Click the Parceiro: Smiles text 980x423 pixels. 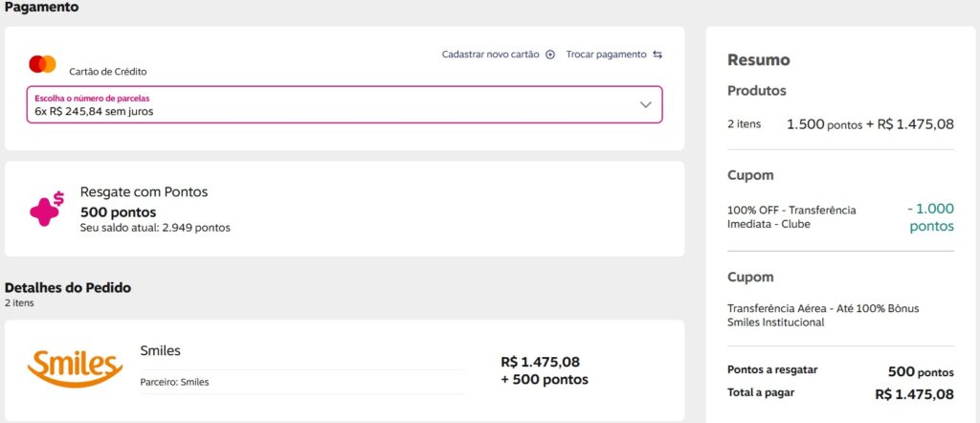click(x=174, y=382)
